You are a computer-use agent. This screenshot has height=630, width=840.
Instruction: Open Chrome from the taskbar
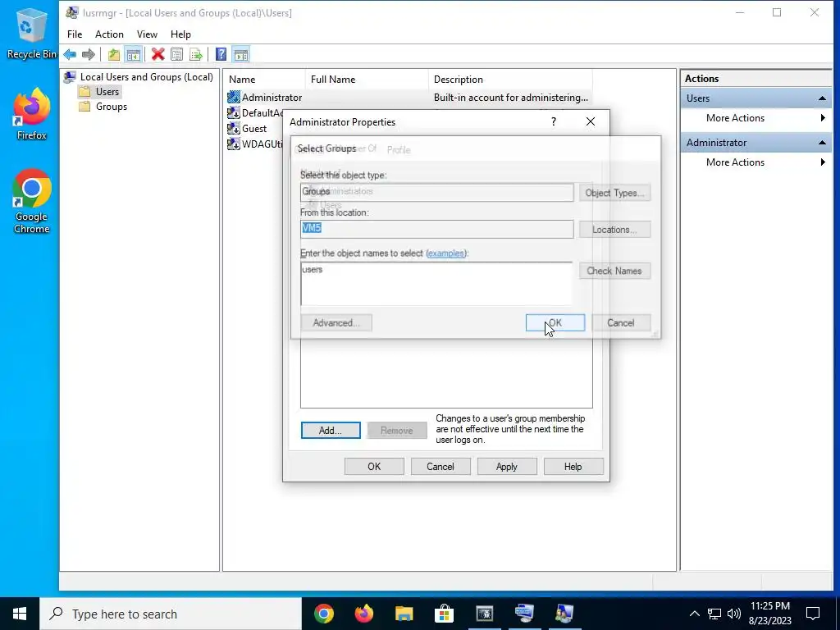pos(323,614)
